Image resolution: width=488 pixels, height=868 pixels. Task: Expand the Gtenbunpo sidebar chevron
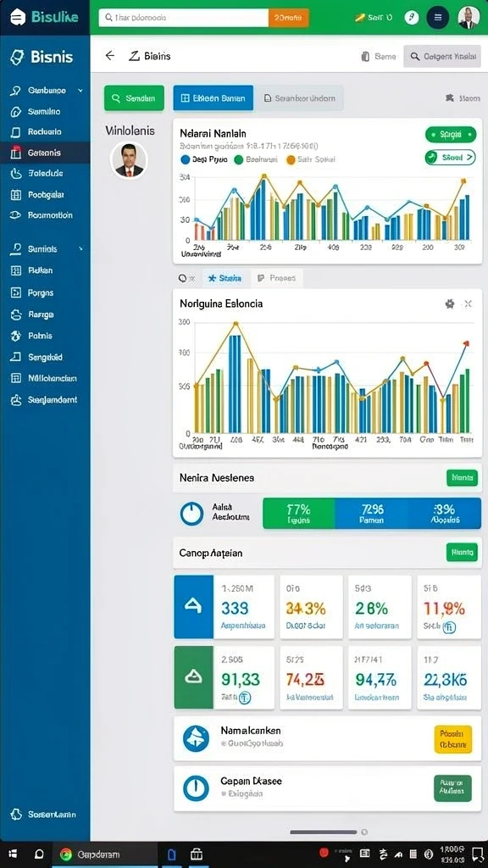[80, 90]
